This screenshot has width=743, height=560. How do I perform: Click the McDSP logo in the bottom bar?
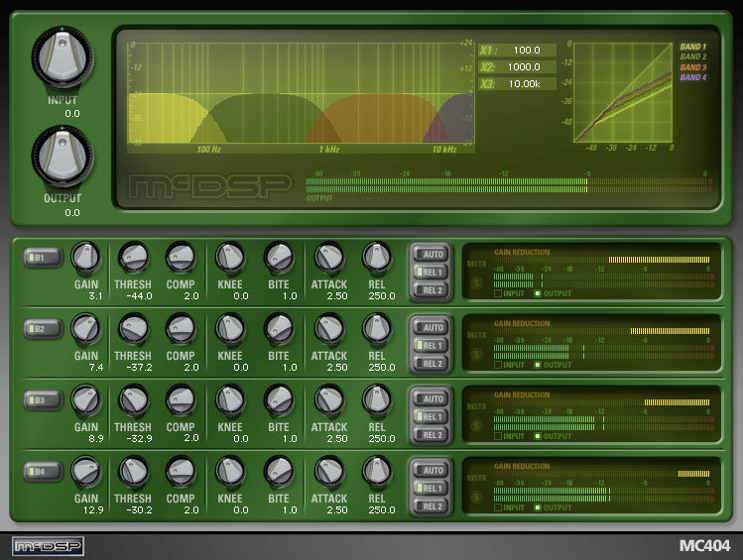point(48,545)
